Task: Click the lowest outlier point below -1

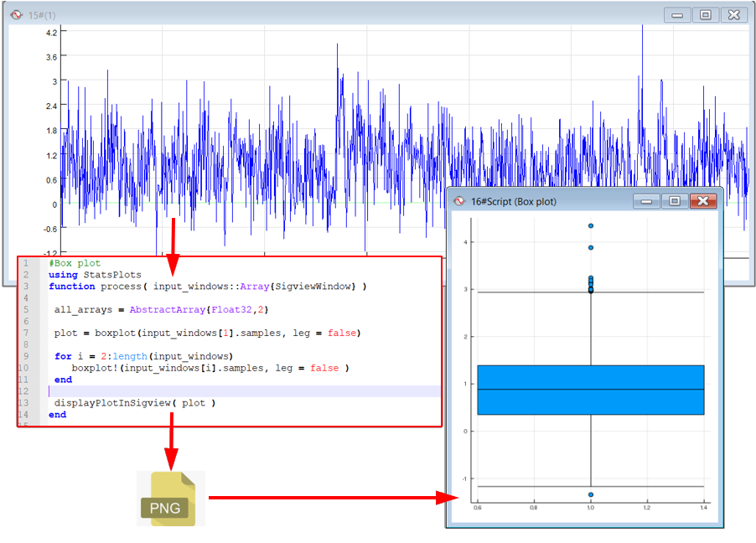Action: click(591, 494)
